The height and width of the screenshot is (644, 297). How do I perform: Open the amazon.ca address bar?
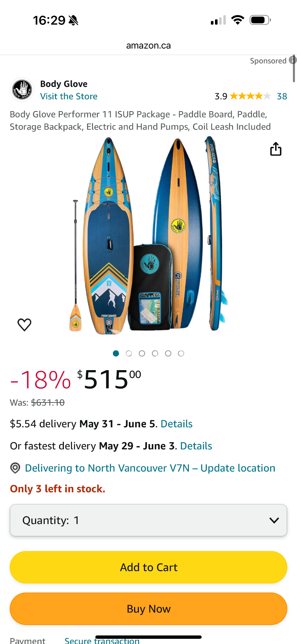pyautogui.click(x=148, y=45)
